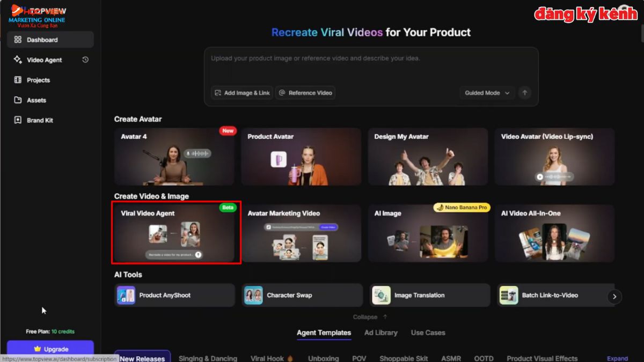Screen dimensions: 644x362
Task: Open the Guided Mode dropdown
Action: [x=487, y=93]
